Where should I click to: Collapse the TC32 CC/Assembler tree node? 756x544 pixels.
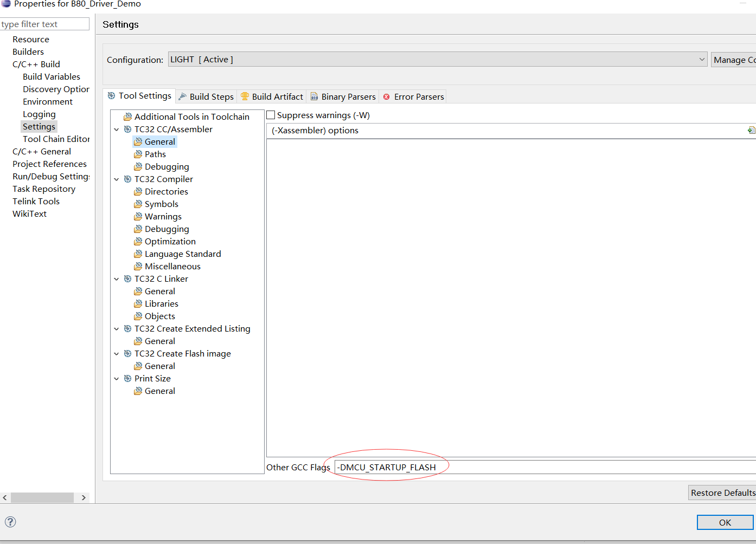click(x=116, y=129)
